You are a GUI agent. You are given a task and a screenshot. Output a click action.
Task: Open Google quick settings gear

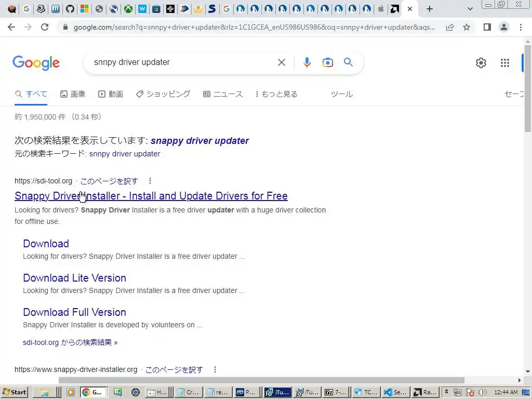tap(481, 63)
